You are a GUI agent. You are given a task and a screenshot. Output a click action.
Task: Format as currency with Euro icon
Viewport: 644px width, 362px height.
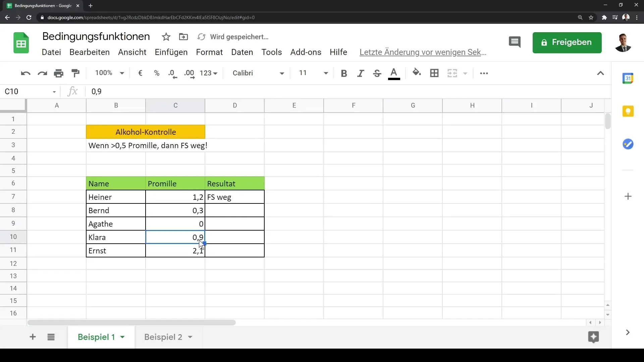[x=141, y=73]
